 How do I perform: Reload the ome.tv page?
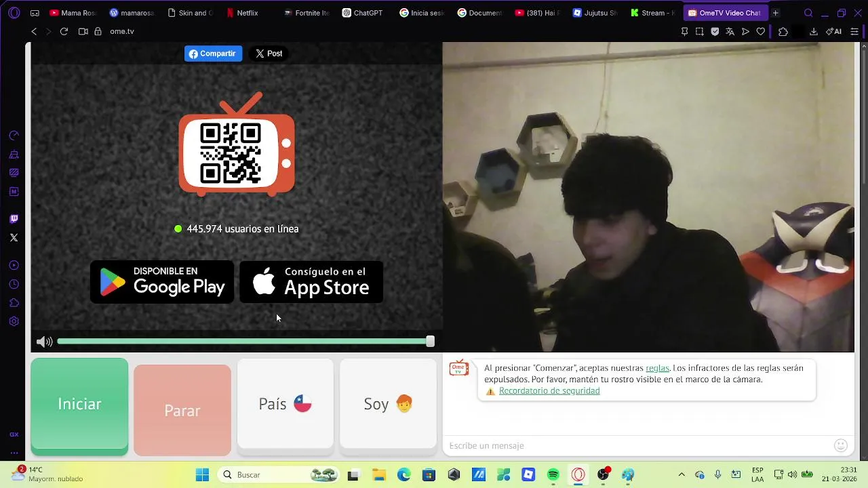[64, 31]
